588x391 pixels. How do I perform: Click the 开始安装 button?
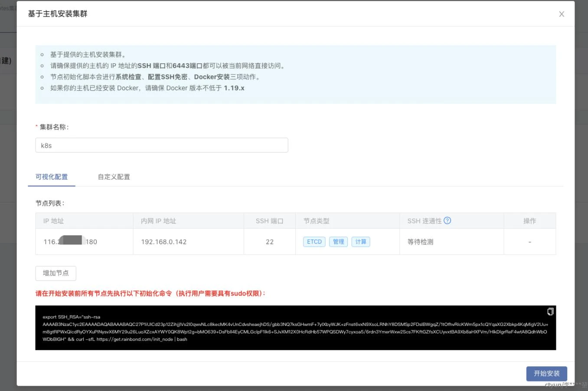546,373
